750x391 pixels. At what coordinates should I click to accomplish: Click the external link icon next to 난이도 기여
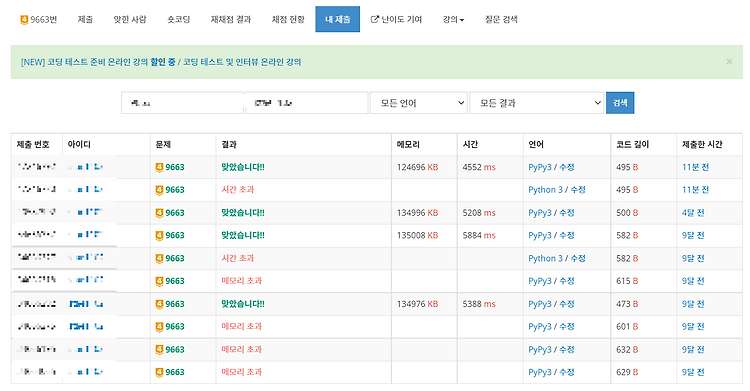tap(375, 19)
